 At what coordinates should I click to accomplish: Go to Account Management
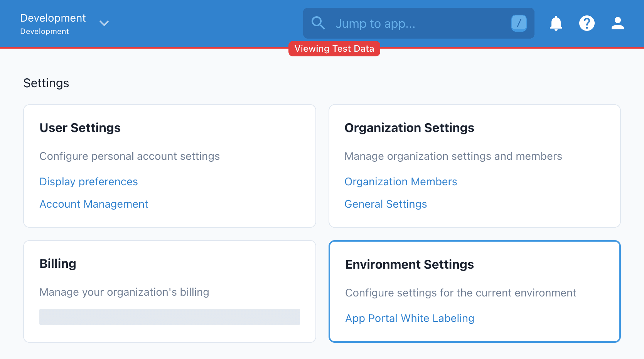pyautogui.click(x=94, y=204)
